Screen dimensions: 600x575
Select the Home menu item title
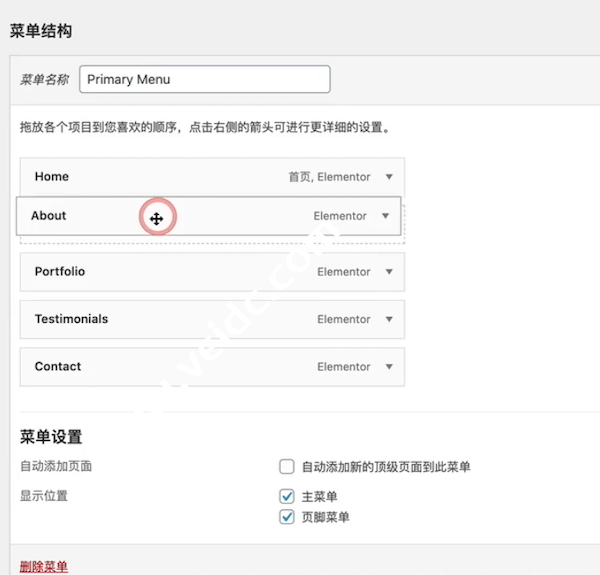52,177
